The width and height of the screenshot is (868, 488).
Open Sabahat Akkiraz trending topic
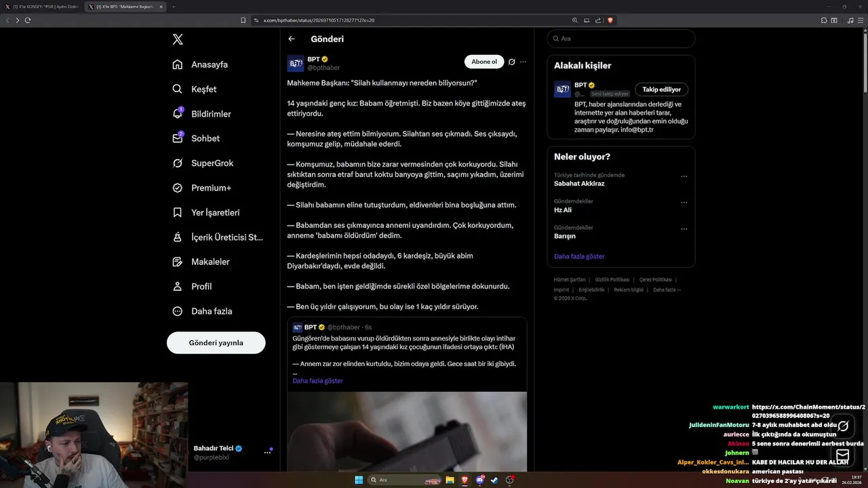[x=579, y=184]
